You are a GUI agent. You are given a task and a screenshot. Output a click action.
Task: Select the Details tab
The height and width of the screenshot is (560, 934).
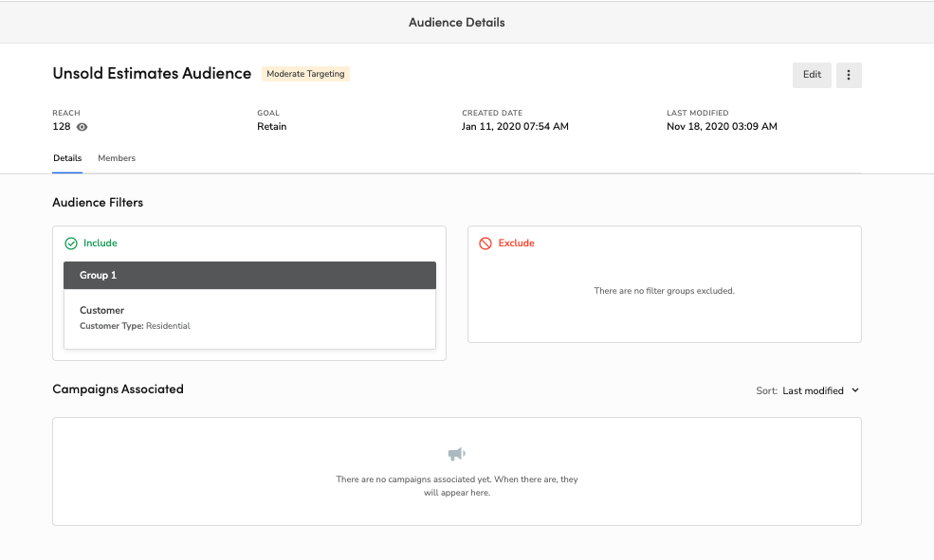[66, 158]
